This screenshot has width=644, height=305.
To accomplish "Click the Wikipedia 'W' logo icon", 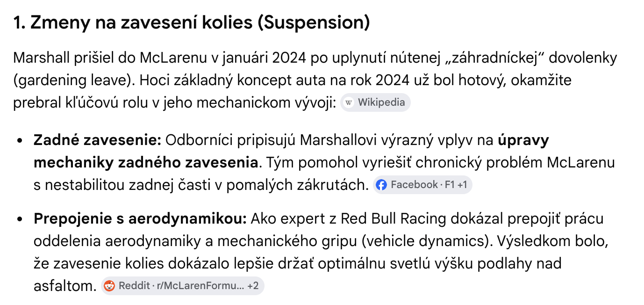I will pyautogui.click(x=349, y=102).
